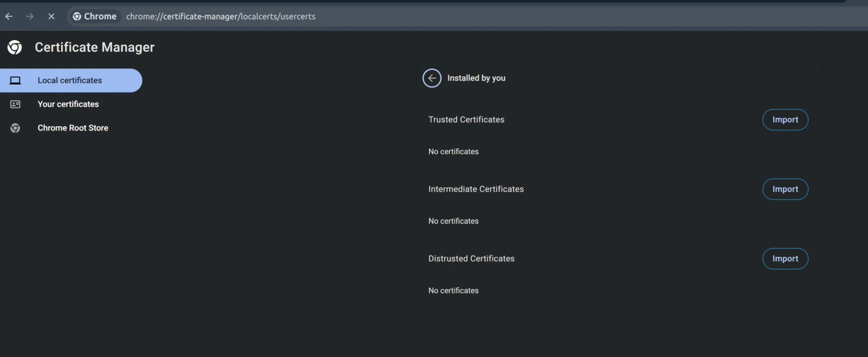The width and height of the screenshot is (868, 357).
Task: Return using the Installed by you back arrow
Action: pos(432,78)
